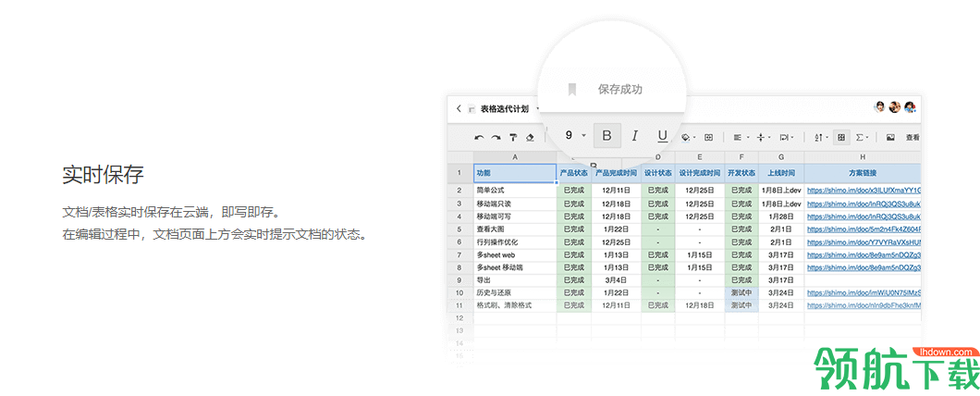Image resolution: width=980 pixels, height=396 pixels.
Task: Select column F header
Action: click(x=741, y=157)
